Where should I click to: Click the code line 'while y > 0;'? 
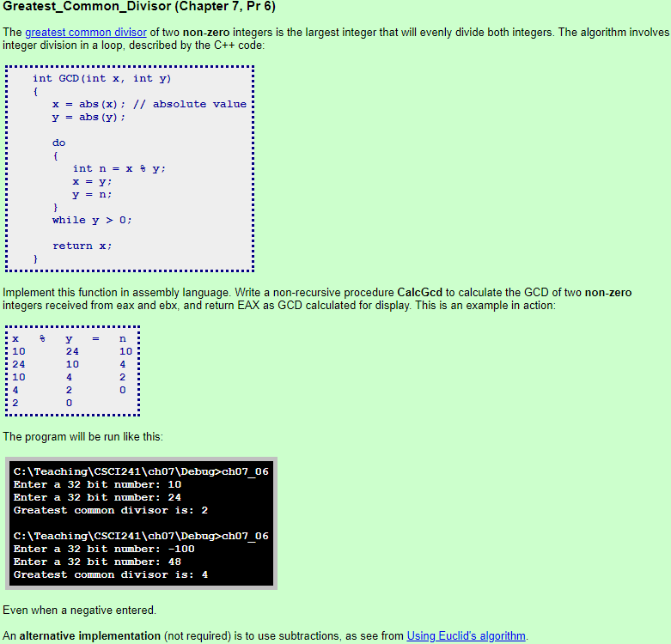pos(92,220)
